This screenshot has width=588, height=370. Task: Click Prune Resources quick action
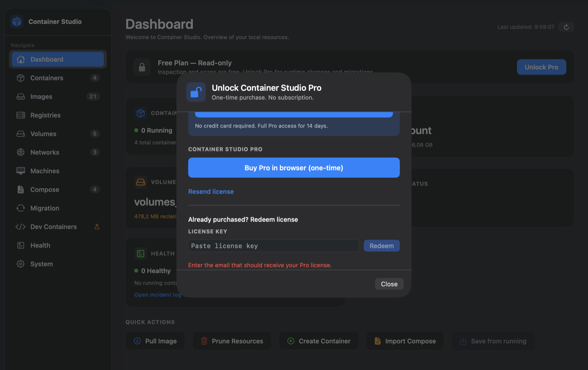(x=232, y=341)
